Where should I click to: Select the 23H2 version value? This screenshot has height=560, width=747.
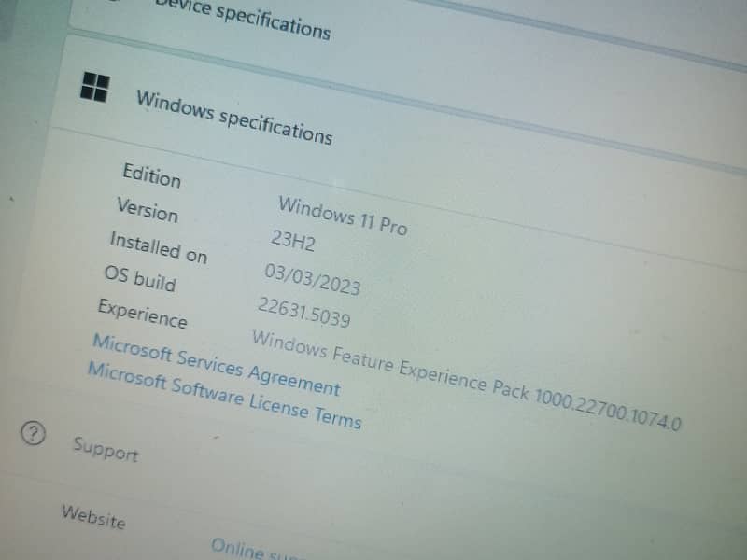pos(293,241)
